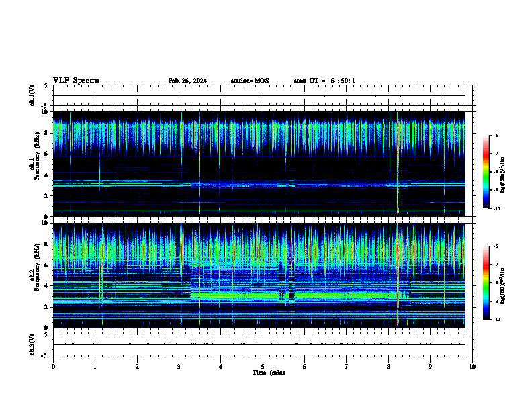532x411 pixels.
Task: Select the log(PSD) label beside ch.1 colorbar
Action: tap(503, 175)
